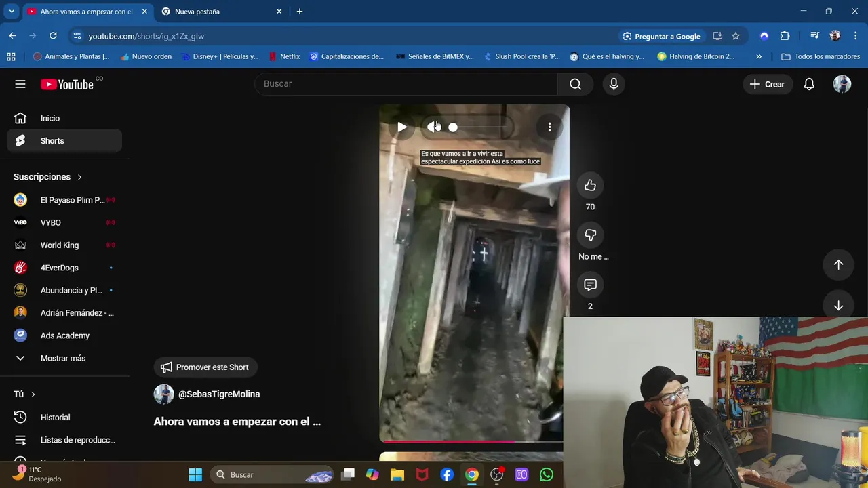Open the Short's three-dot options menu
The width and height of the screenshot is (868, 488).
[x=549, y=127]
